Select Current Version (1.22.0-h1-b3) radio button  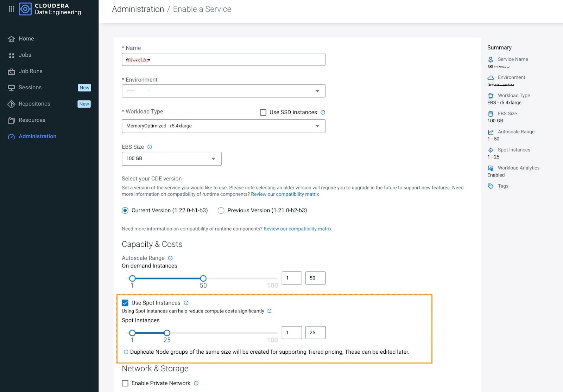(x=125, y=211)
